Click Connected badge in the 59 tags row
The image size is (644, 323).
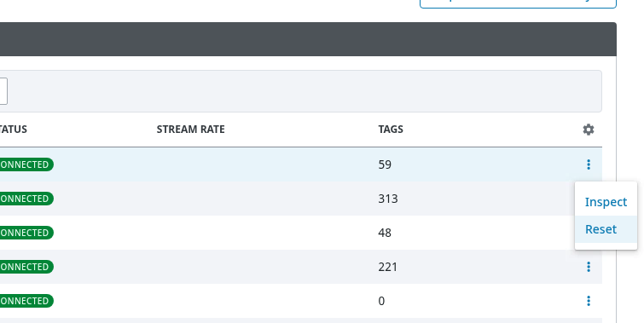(x=26, y=164)
